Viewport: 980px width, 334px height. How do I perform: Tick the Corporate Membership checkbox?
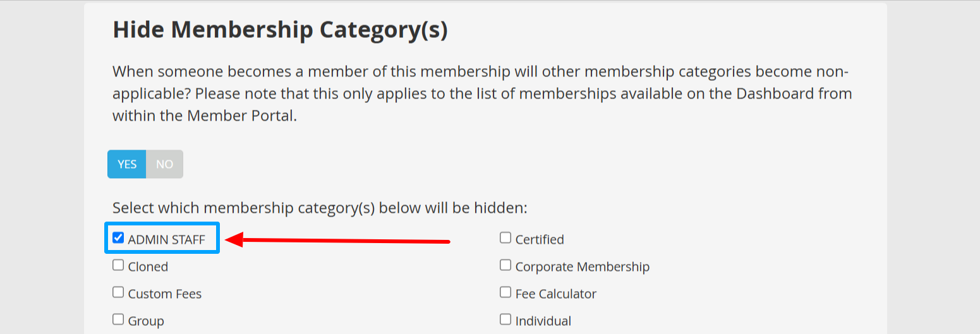[x=505, y=265]
